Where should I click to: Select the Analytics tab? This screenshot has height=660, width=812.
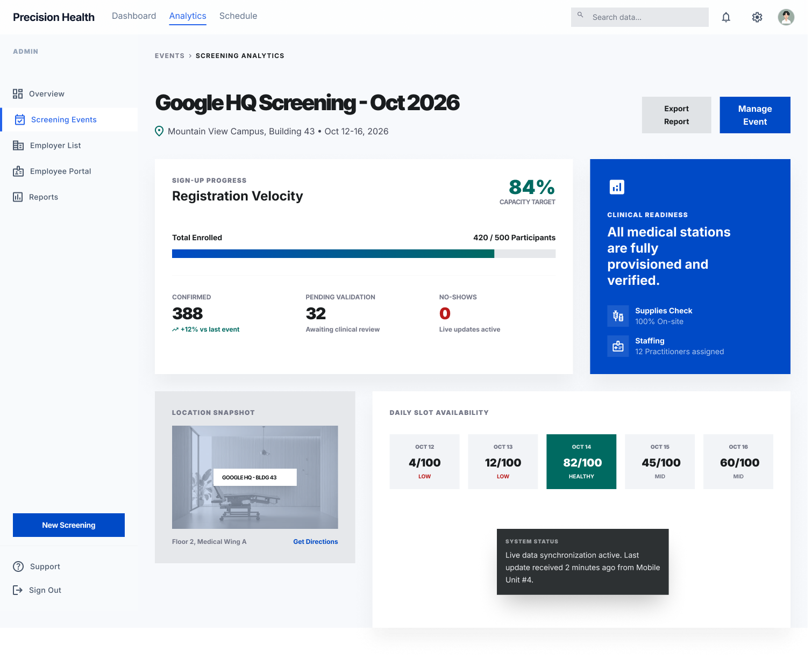click(x=188, y=16)
